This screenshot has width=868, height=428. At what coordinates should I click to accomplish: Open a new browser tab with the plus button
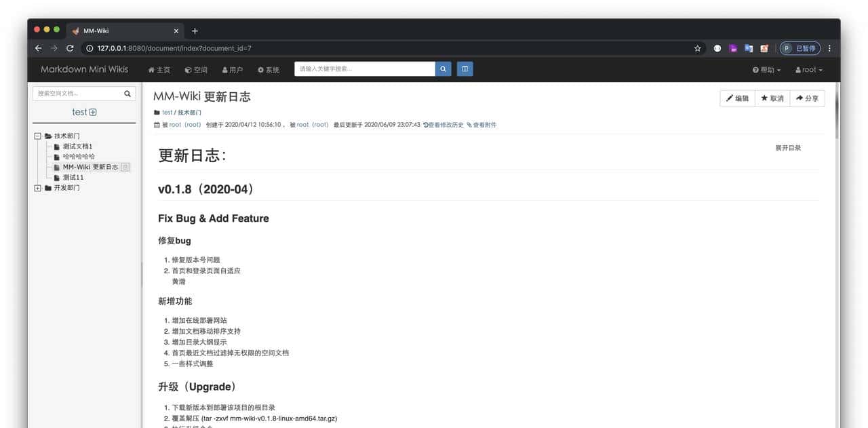(x=195, y=30)
